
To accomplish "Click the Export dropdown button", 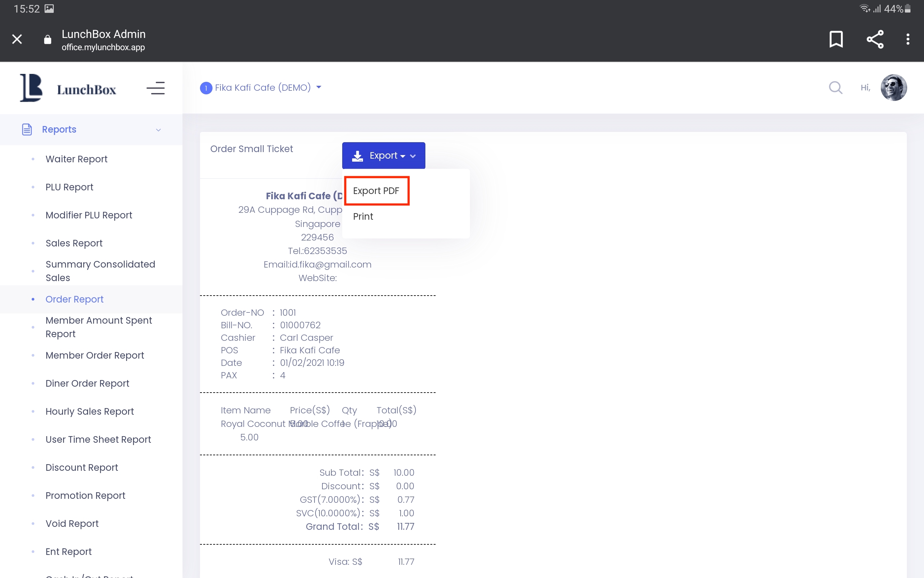I will (x=383, y=156).
